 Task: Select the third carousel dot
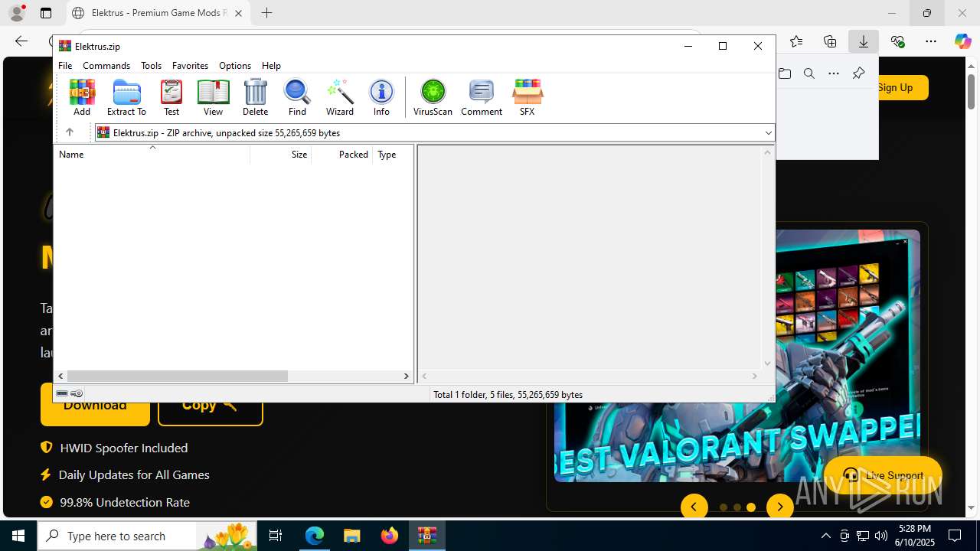751,507
